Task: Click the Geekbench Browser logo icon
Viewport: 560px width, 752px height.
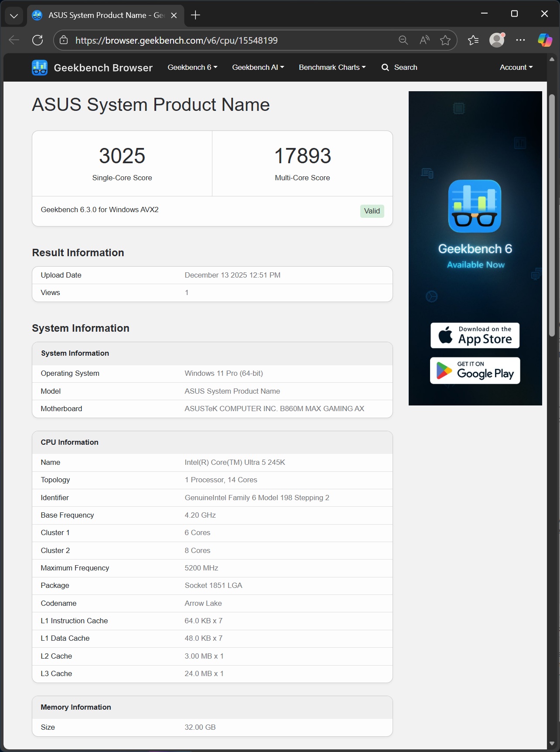Action: pyautogui.click(x=40, y=68)
